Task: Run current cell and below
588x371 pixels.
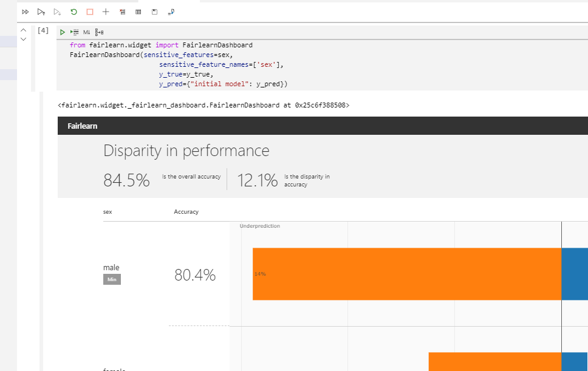Action: pyautogui.click(x=57, y=12)
